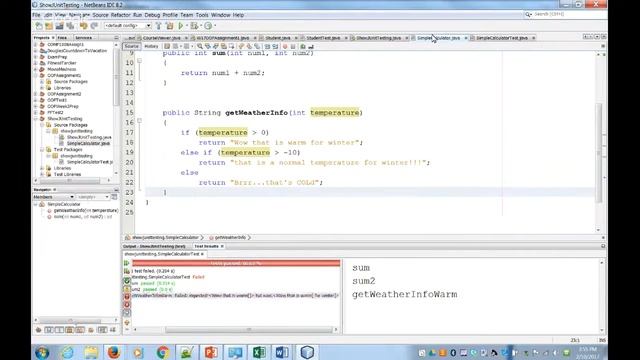Click the Undo toolbar icon
This screenshot has width=640, height=360.
(x=84, y=26)
